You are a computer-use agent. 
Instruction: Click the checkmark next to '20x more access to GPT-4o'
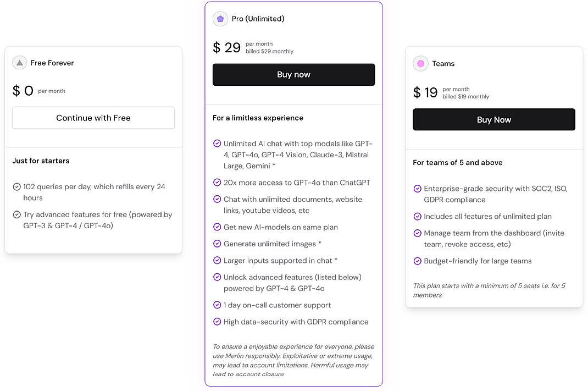click(x=217, y=182)
